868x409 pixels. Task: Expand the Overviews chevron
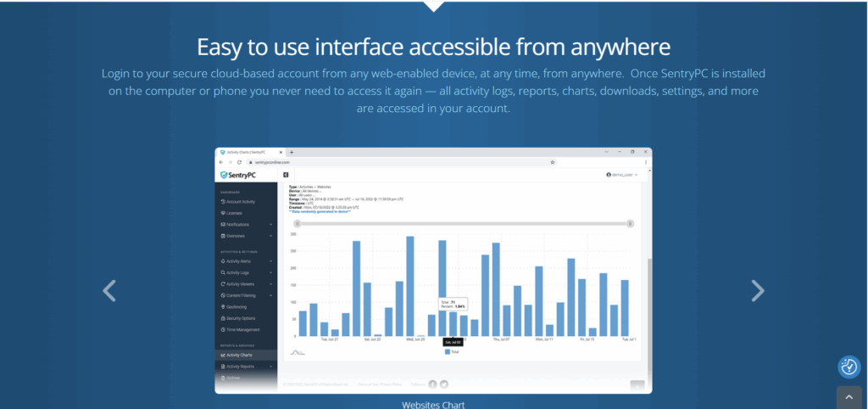point(270,236)
